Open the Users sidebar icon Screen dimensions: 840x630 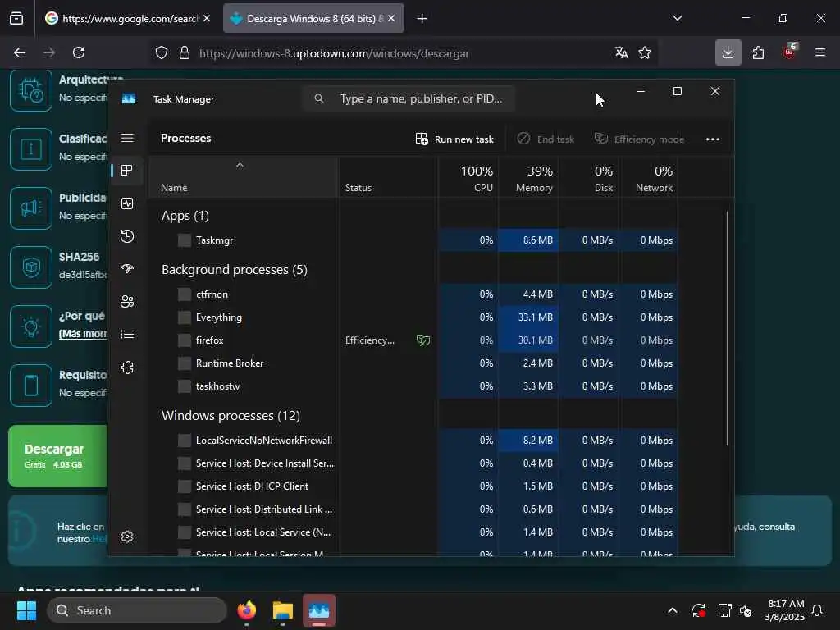pos(127,302)
